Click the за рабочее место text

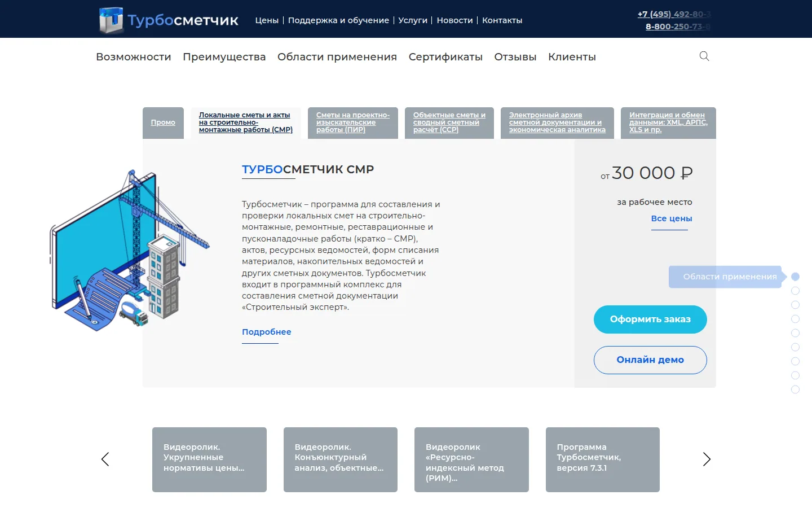654,202
